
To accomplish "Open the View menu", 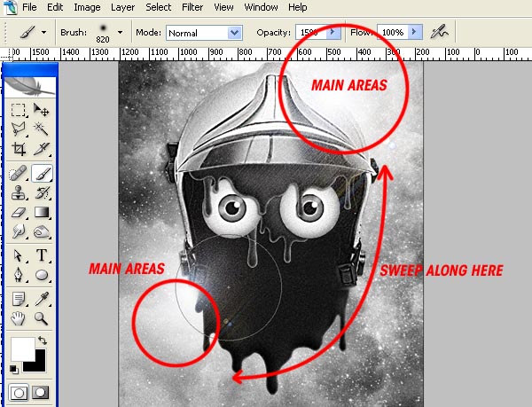I will [x=223, y=7].
